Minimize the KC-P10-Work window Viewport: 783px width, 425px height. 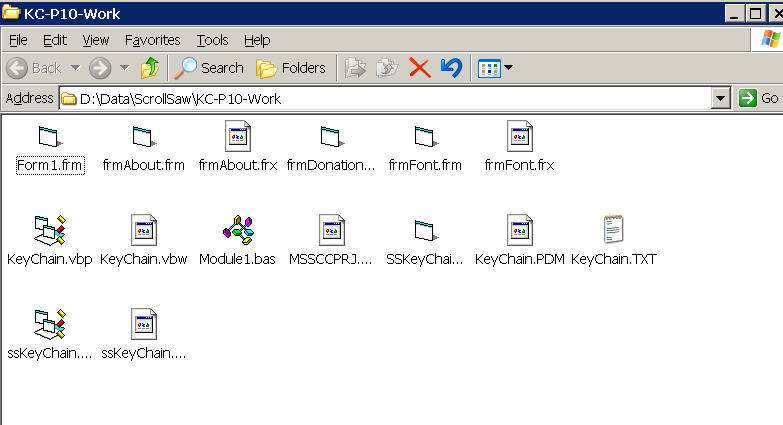tap(734, 13)
